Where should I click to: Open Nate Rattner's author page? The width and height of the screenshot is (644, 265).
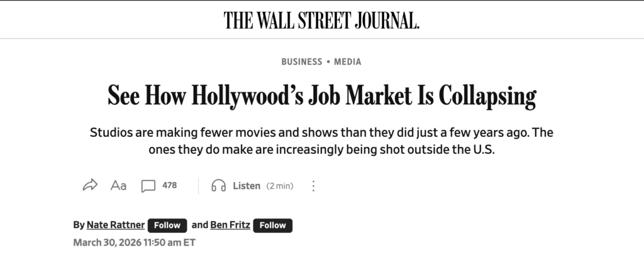pos(115,225)
